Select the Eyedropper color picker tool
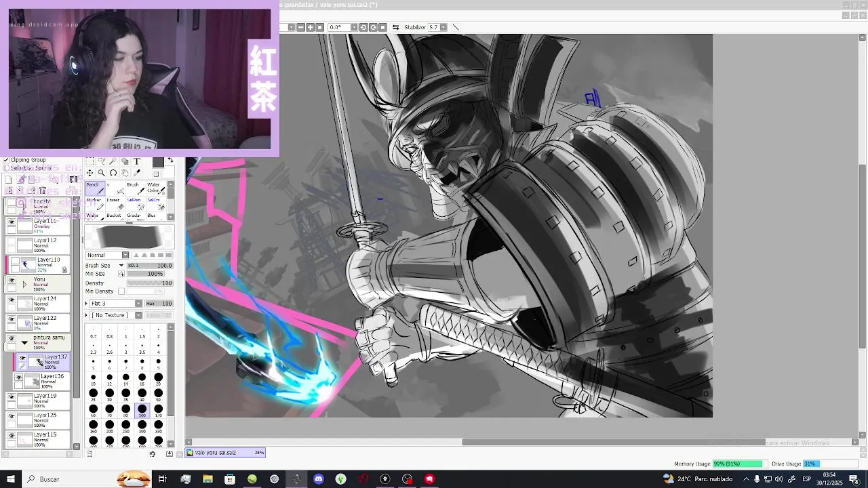 [x=137, y=173]
